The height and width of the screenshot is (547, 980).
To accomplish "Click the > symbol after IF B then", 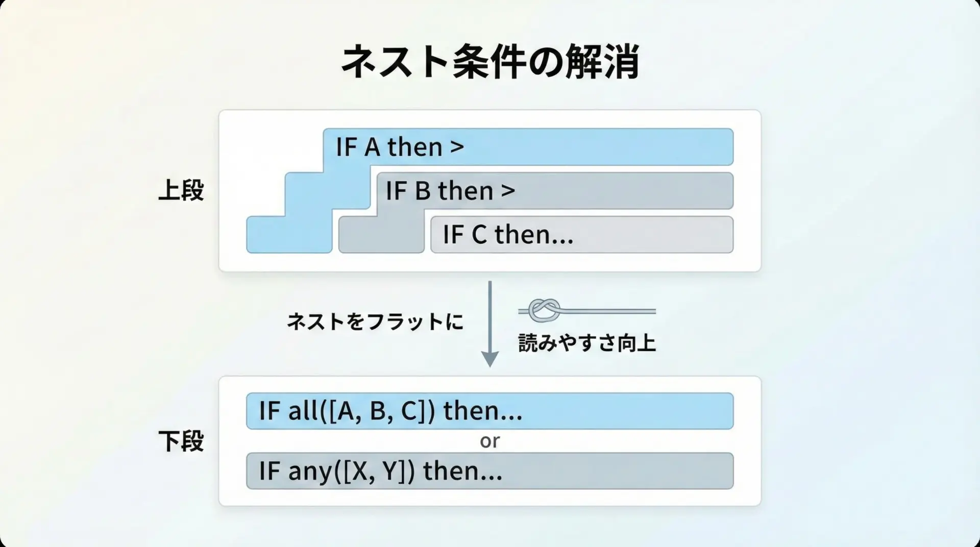I will tap(507, 191).
